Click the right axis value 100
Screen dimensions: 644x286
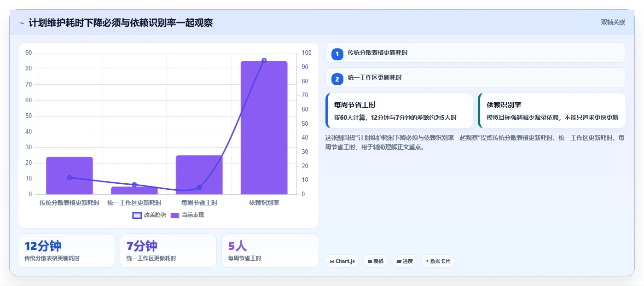click(x=307, y=53)
